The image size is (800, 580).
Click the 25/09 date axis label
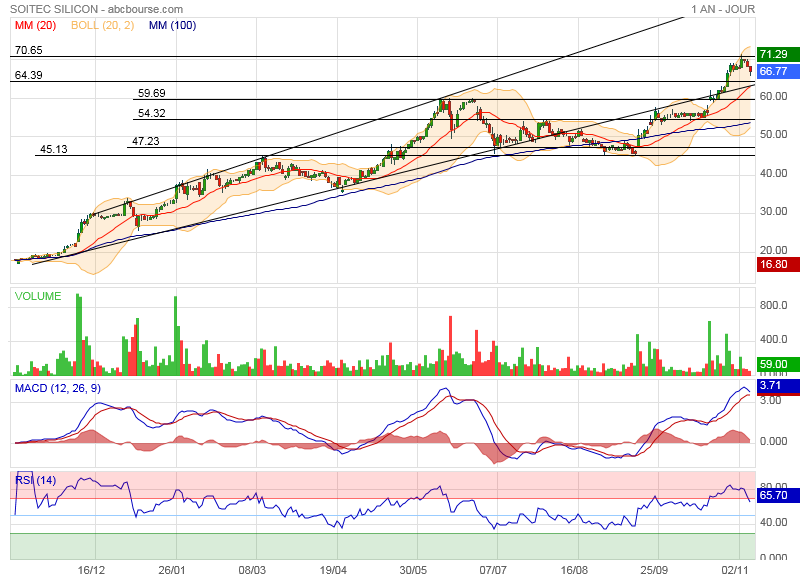[x=655, y=570]
